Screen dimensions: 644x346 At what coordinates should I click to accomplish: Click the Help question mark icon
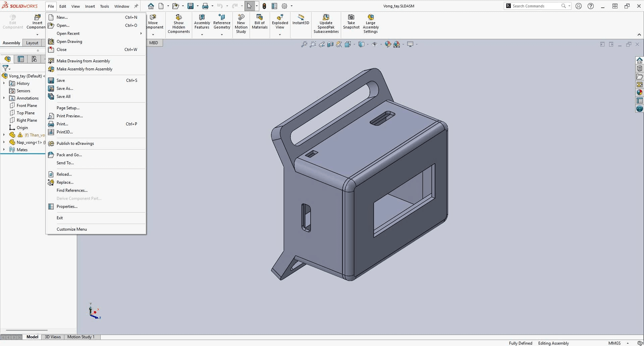(591, 6)
